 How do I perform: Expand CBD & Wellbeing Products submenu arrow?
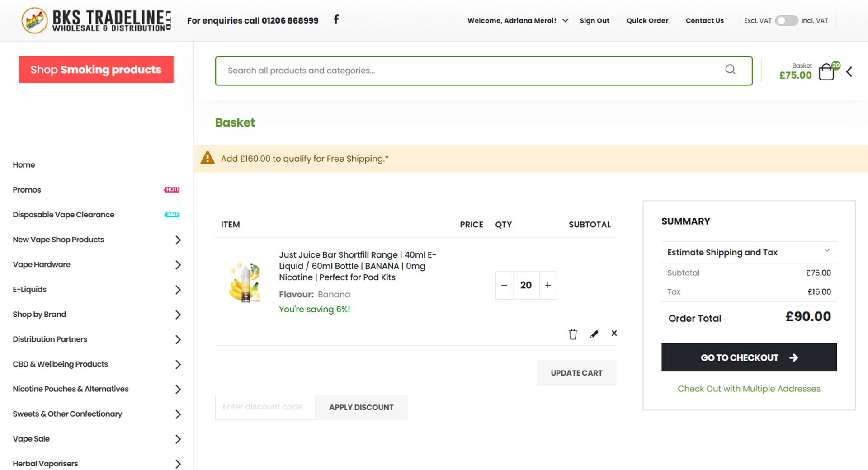(x=178, y=364)
